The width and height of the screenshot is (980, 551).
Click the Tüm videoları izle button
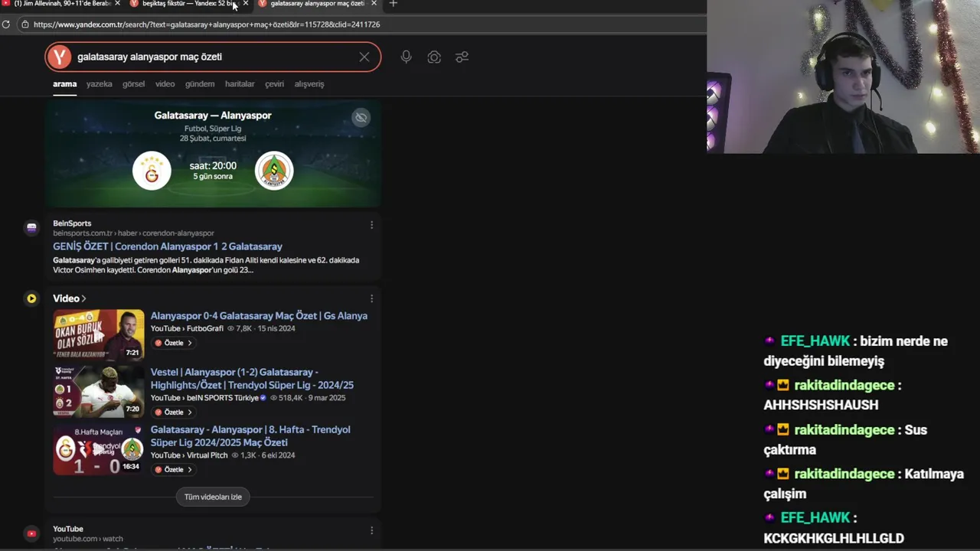213,497
